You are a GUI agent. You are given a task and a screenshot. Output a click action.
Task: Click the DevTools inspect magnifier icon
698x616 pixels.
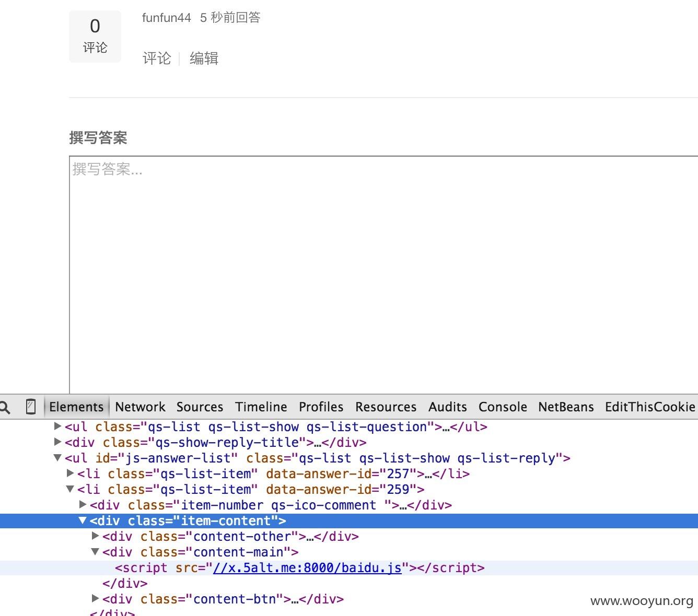tap(5, 407)
